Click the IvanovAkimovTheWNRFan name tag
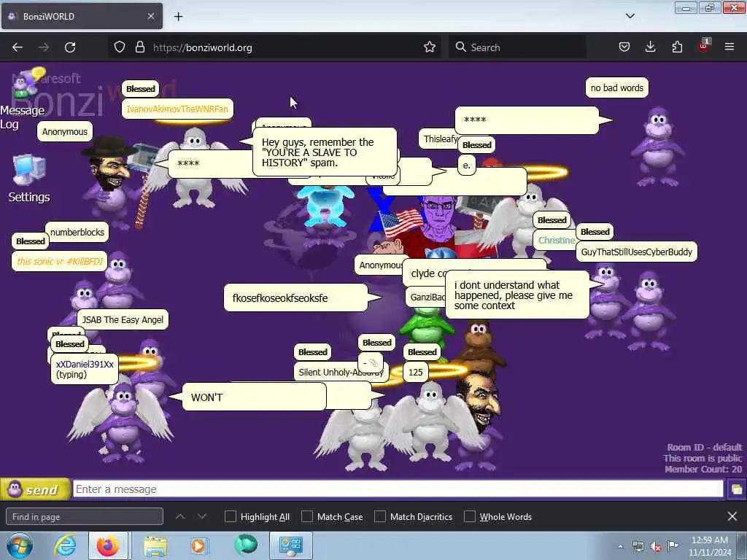Viewport: 747px width, 560px height. pos(177,109)
